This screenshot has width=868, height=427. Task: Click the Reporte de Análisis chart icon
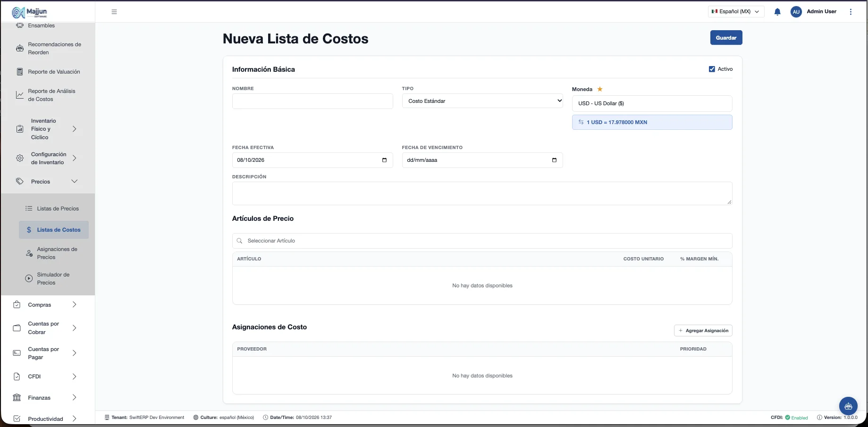[x=20, y=95]
